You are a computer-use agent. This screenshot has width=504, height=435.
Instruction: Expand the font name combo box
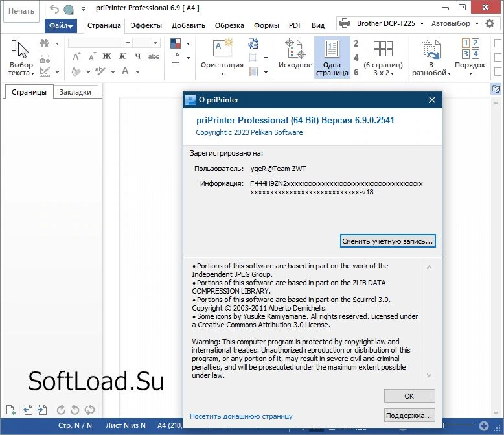tap(128, 43)
